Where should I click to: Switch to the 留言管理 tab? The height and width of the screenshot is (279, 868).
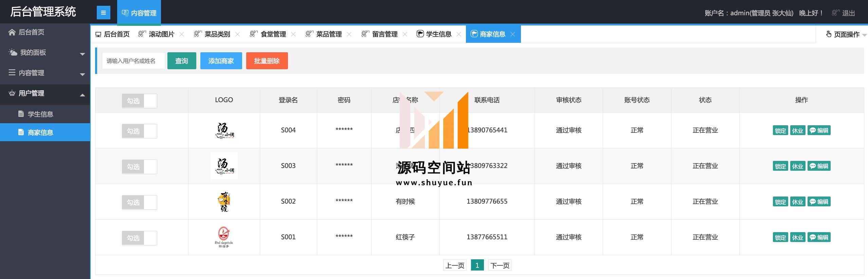tap(385, 34)
